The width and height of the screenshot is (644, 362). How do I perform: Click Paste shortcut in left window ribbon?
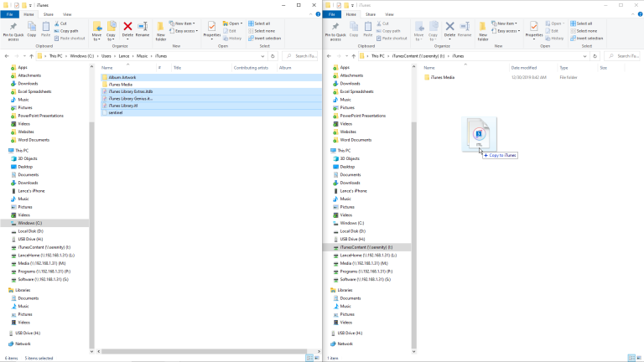[70, 39]
